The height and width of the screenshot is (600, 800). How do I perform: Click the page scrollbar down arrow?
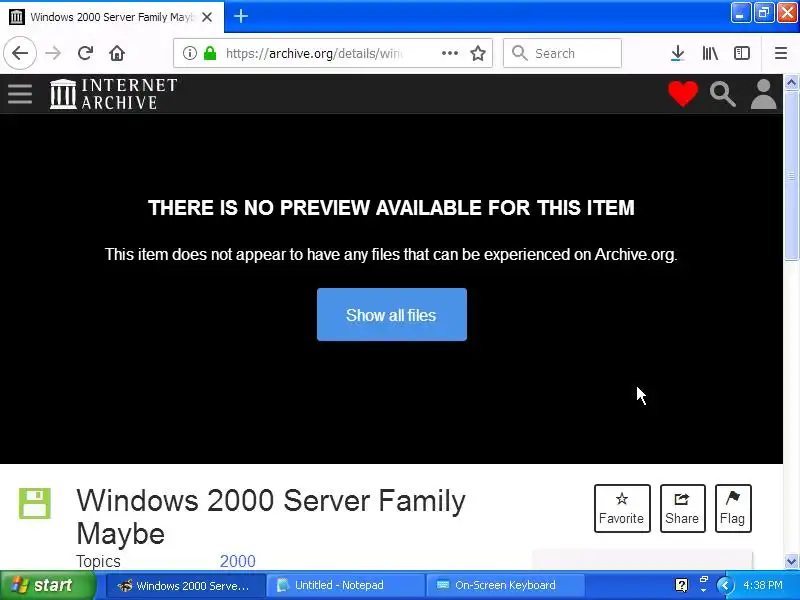(x=791, y=562)
